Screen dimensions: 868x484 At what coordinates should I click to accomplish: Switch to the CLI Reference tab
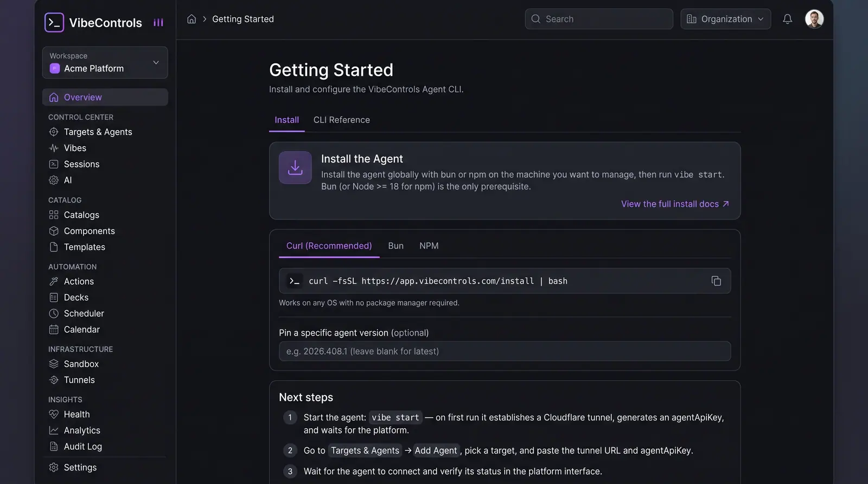coord(342,120)
